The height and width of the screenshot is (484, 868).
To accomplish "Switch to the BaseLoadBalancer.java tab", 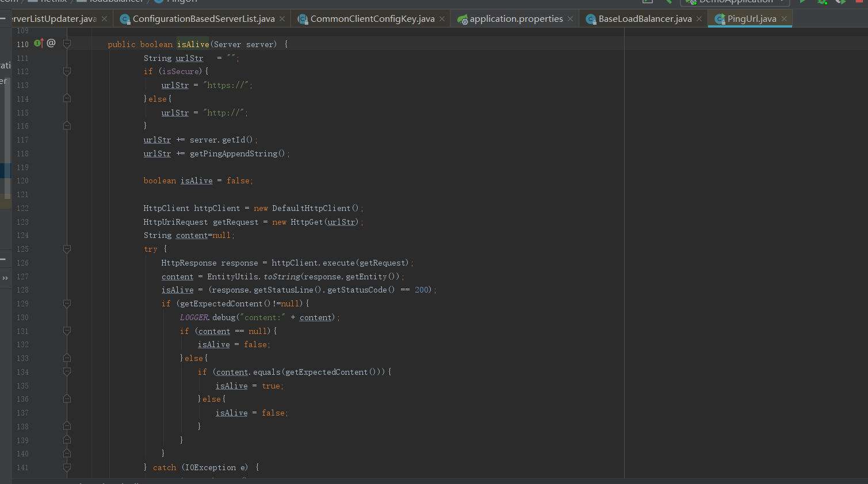I will 644,19.
